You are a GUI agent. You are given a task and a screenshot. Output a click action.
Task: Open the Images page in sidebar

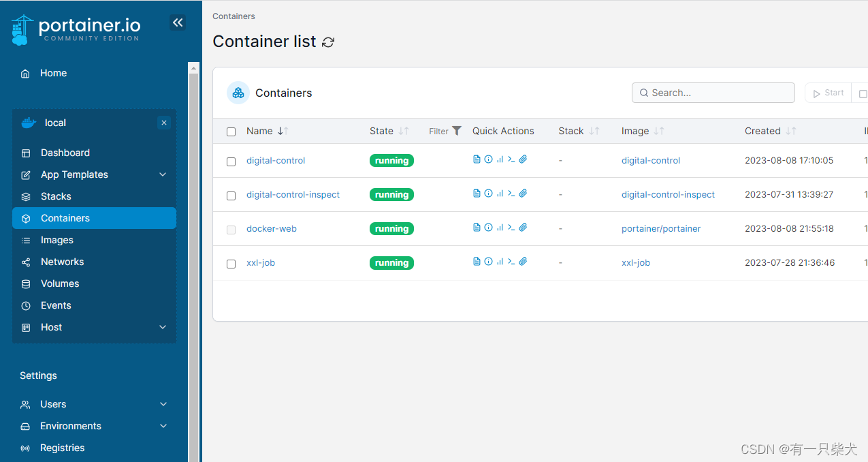57,240
